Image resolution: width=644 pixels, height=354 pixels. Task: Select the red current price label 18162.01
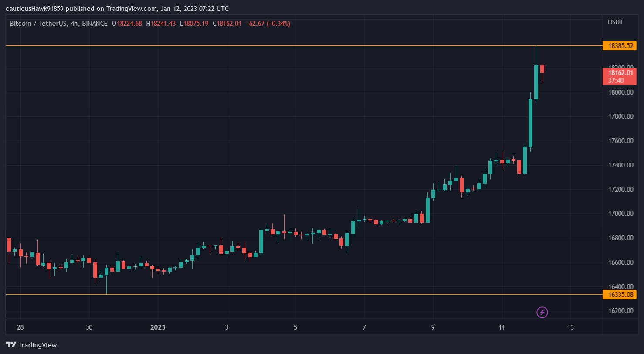pyautogui.click(x=620, y=72)
